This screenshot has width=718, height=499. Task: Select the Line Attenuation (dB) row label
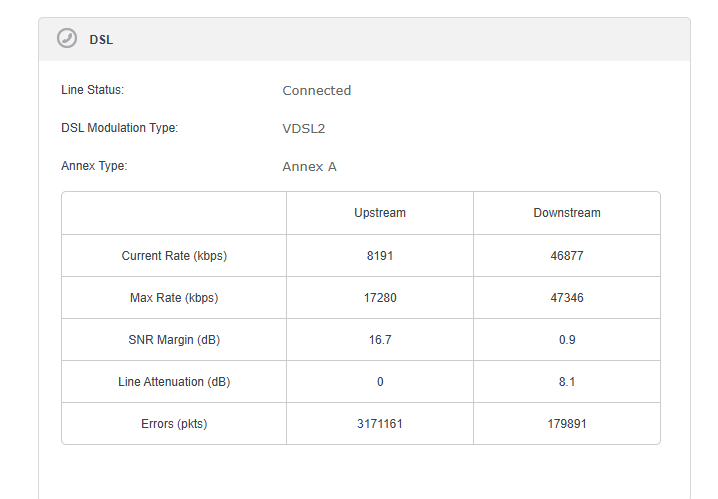coord(174,382)
